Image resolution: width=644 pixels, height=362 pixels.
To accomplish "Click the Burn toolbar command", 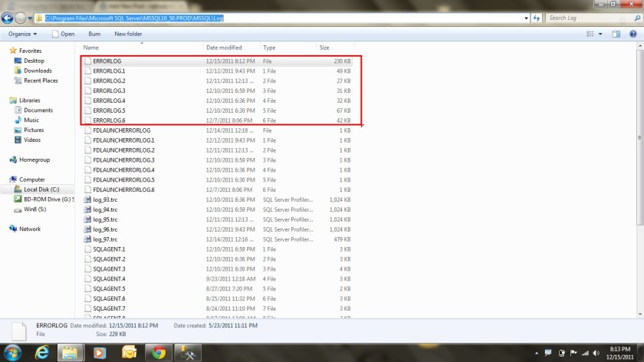I will [x=94, y=34].
